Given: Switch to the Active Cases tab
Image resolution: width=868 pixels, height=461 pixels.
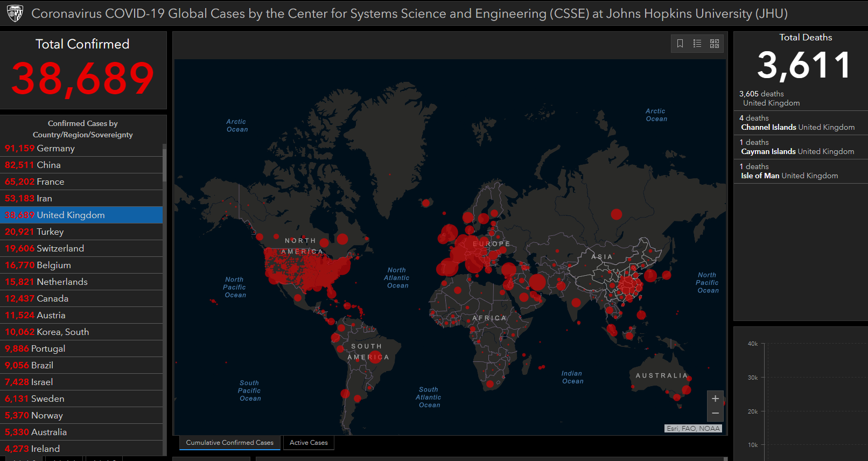Looking at the screenshot, I should 309,443.
